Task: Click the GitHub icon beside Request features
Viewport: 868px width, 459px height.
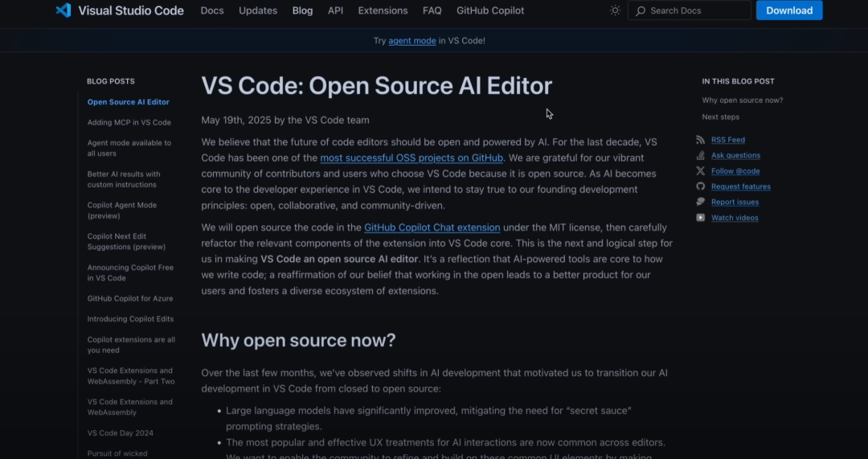Action: click(700, 186)
